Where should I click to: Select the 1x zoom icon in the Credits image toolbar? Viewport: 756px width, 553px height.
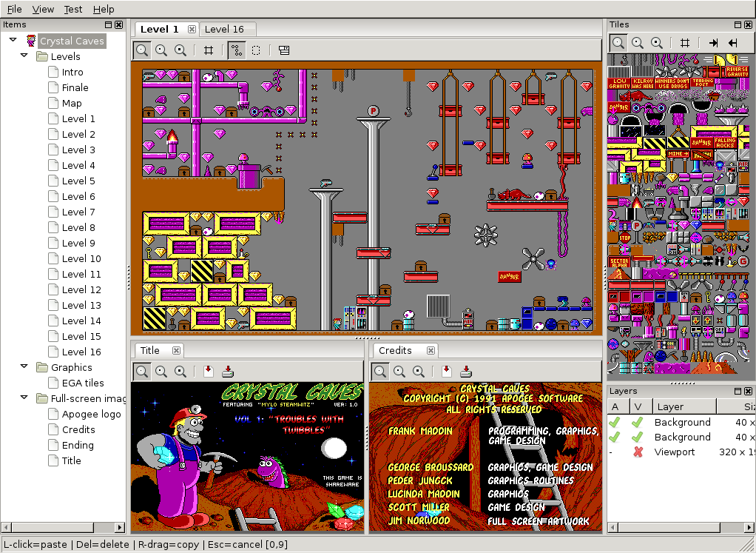380,371
